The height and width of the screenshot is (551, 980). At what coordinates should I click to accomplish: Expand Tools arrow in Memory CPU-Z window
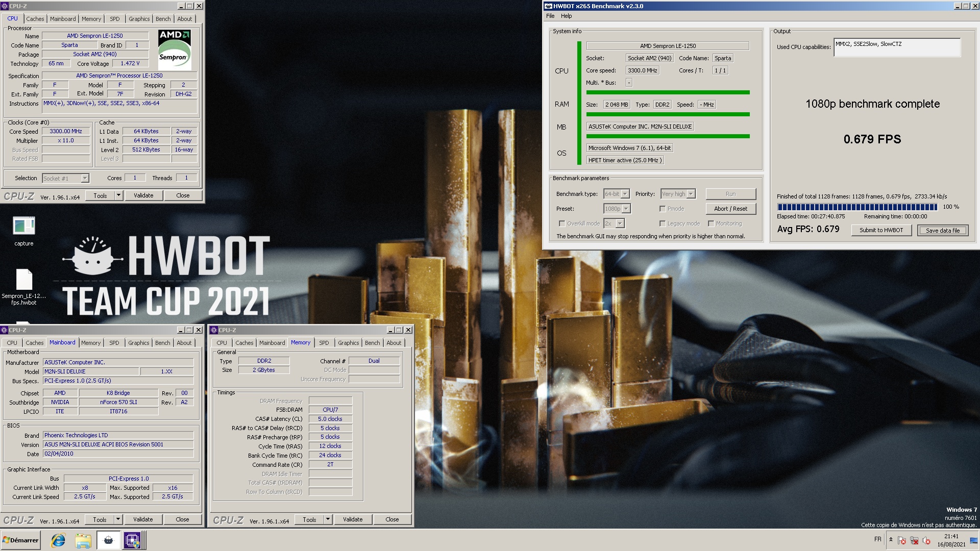click(328, 519)
